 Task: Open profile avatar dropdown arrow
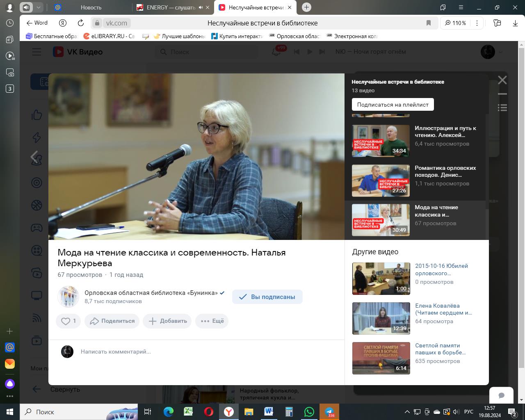(500, 52)
